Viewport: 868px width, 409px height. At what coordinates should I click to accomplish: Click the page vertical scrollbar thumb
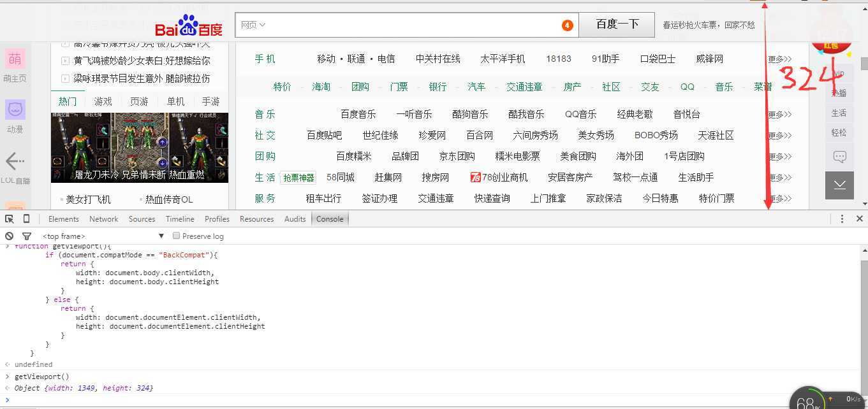(864, 63)
